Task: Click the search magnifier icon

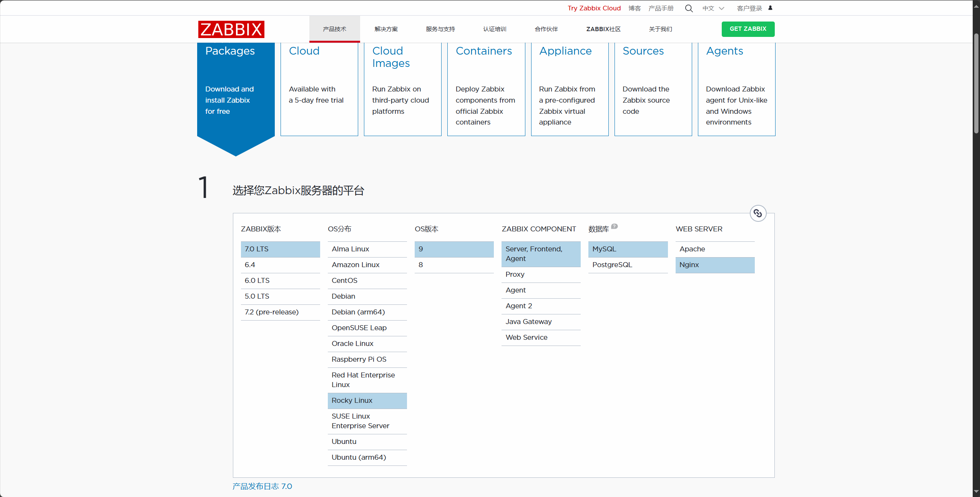Action: tap(689, 8)
